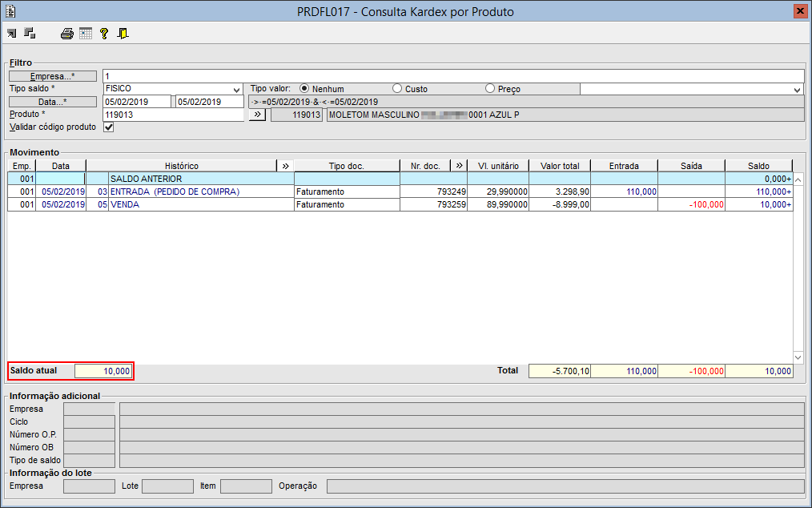
Task: Click the Valor total column header
Action: point(560,166)
